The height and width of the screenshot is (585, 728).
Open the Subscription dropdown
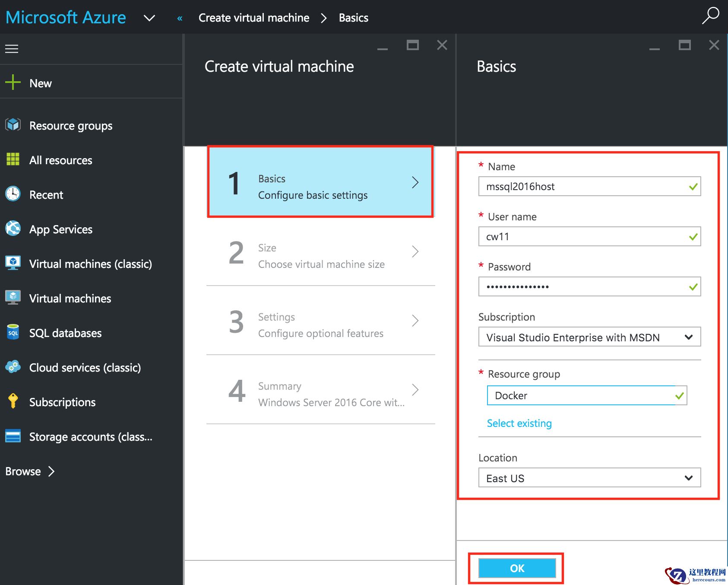click(x=589, y=337)
